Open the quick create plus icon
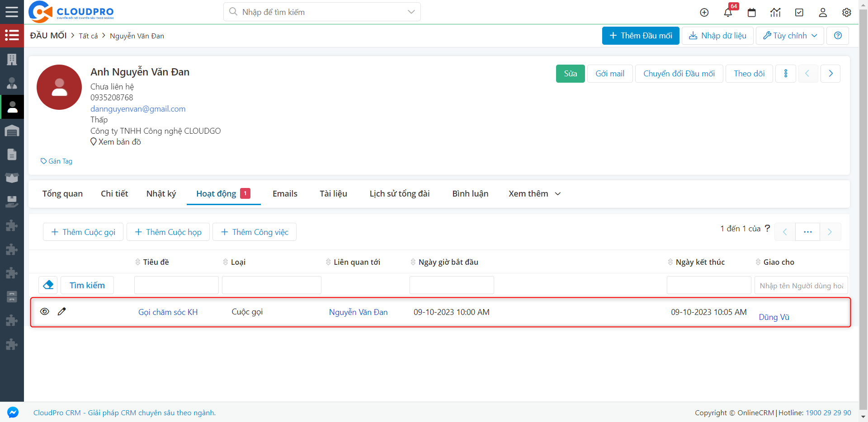 [x=704, y=13]
